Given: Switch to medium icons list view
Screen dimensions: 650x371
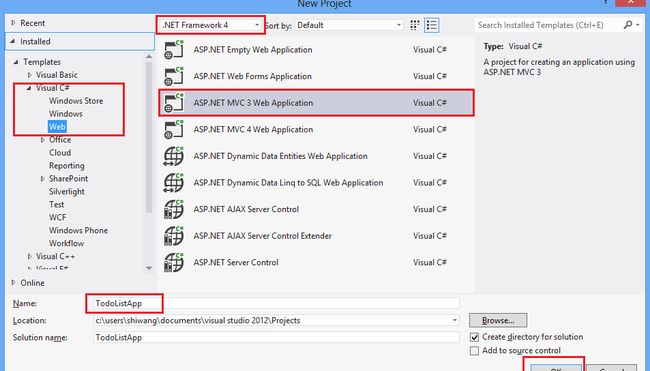Looking at the screenshot, I should (x=432, y=25).
